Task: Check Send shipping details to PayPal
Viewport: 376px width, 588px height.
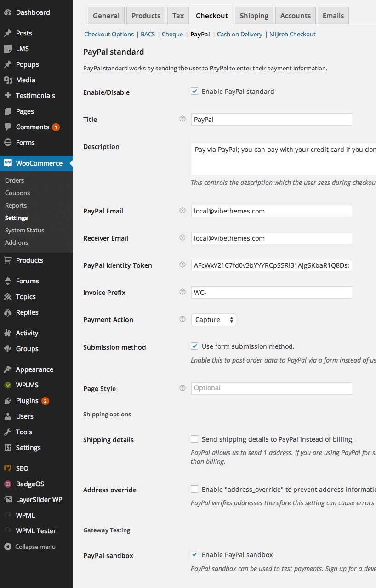Action: coord(194,439)
